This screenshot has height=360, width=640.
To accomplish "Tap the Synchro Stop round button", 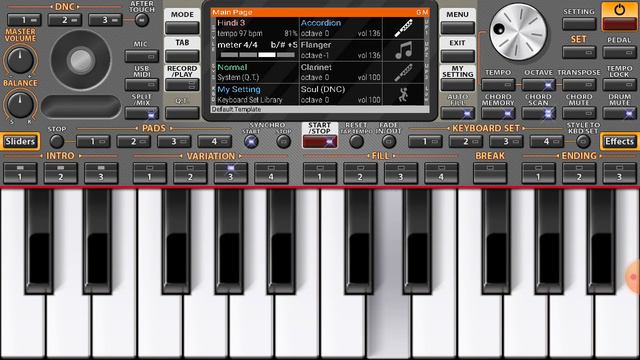I will (283, 142).
